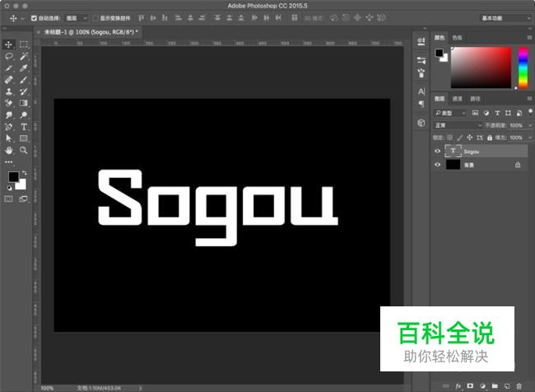Click the rainbow hue slider strip

(522, 67)
